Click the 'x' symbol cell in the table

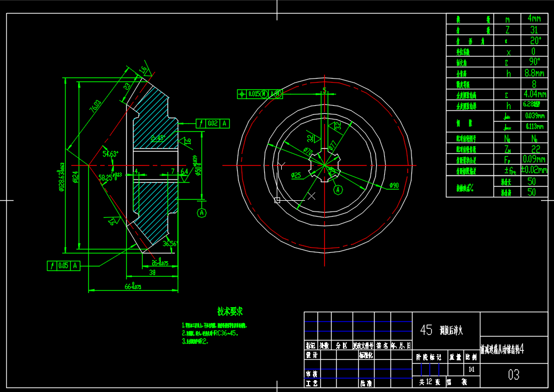coord(508,53)
